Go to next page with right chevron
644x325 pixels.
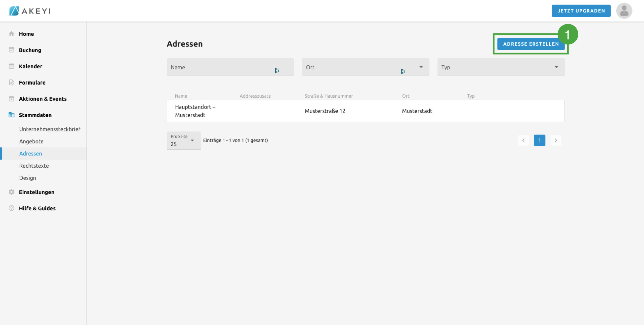point(556,141)
